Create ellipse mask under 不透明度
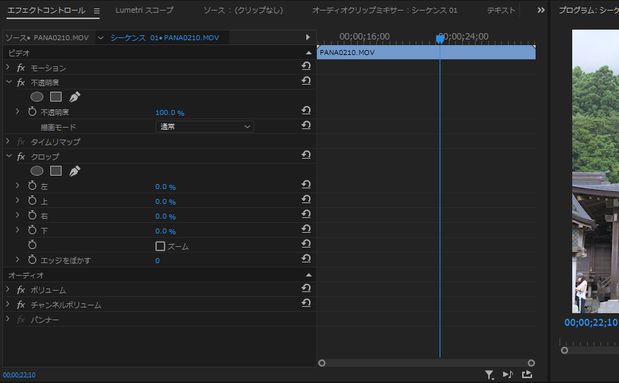The width and height of the screenshot is (619, 383). coord(37,97)
